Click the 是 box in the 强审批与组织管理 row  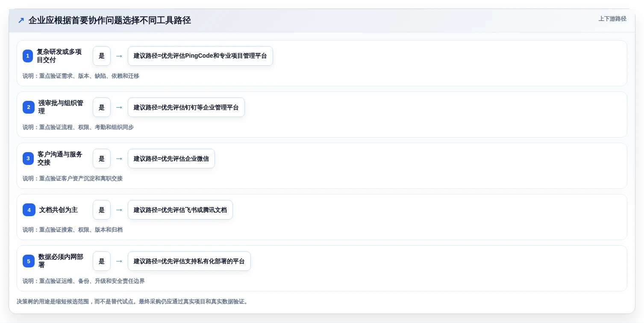[x=102, y=107]
